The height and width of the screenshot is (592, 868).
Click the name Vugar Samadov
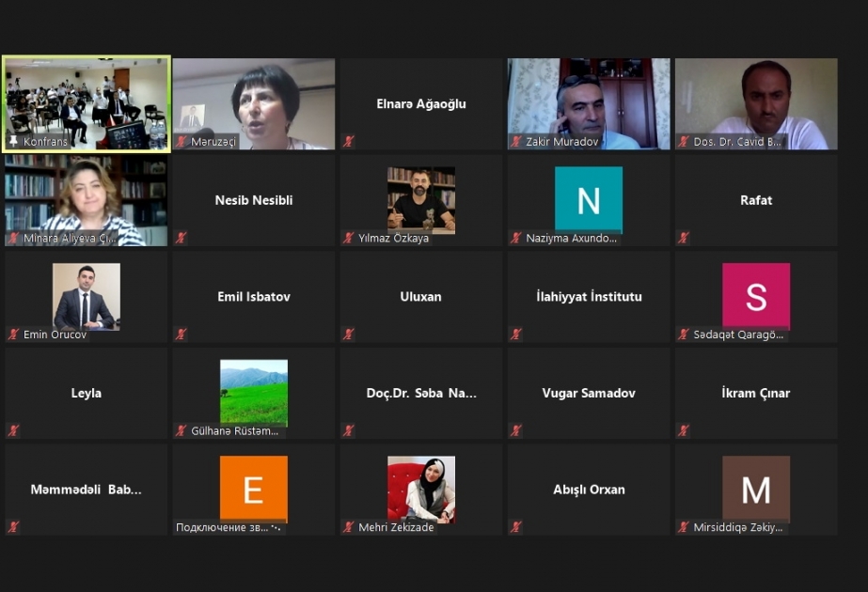coord(589,394)
